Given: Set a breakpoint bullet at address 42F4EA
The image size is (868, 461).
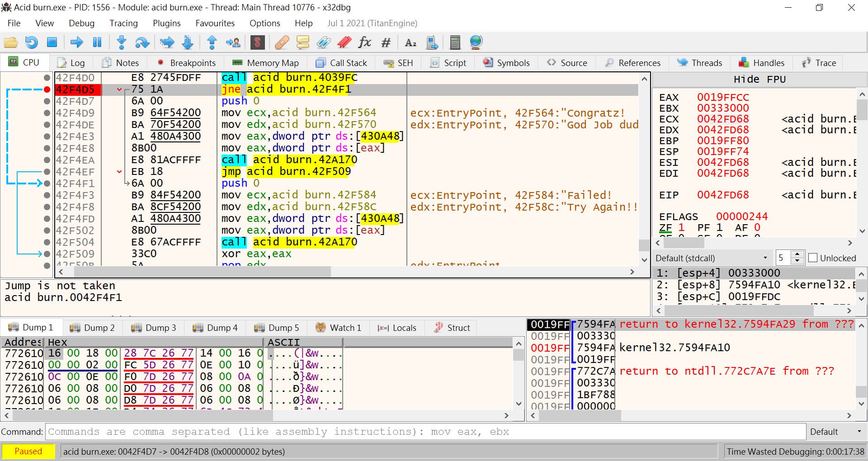Looking at the screenshot, I should tap(47, 160).
